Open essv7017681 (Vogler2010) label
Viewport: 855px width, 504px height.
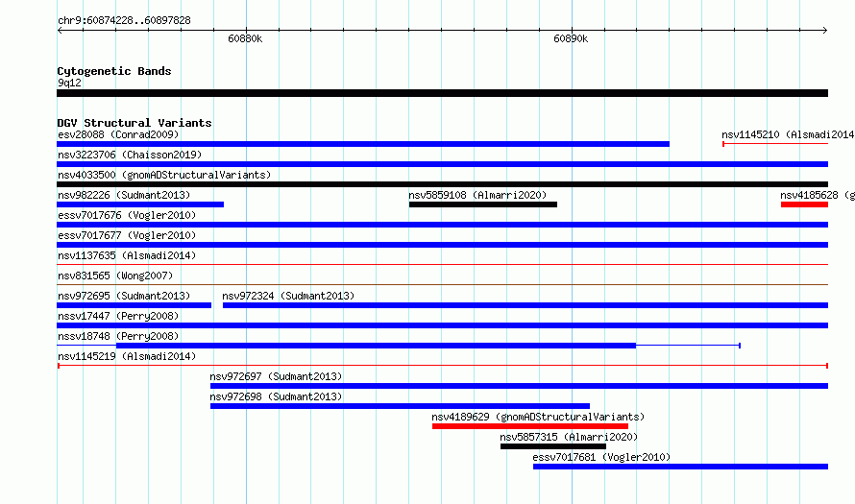click(x=601, y=457)
